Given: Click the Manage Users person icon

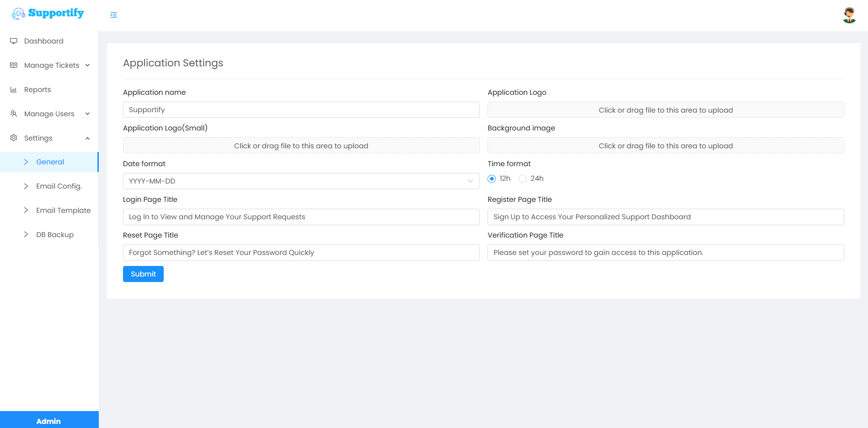Looking at the screenshot, I should click(14, 114).
